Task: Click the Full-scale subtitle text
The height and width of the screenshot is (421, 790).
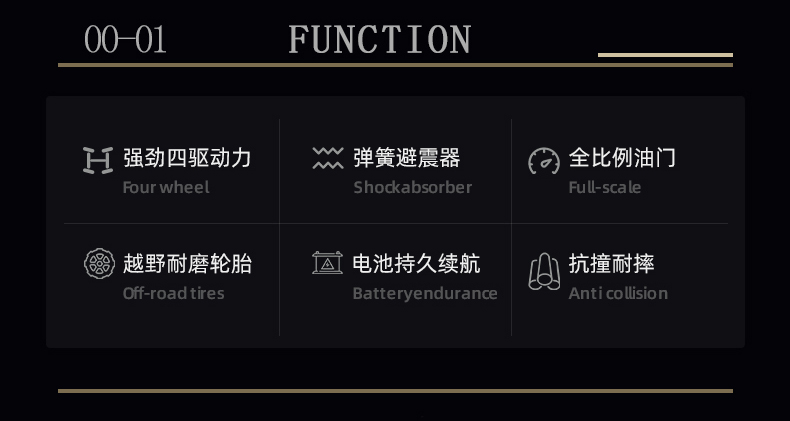Action: [605, 187]
